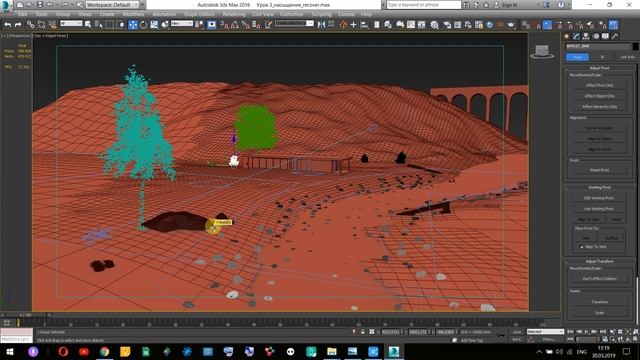Toggle Affect Object Only mode
Viewport: 640px width, 360px height.
click(x=599, y=96)
